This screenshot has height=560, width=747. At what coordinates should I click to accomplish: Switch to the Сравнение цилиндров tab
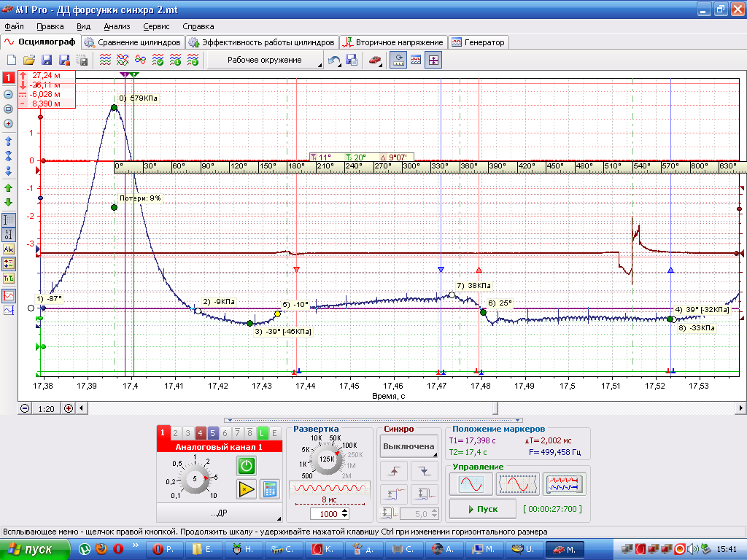tap(133, 42)
